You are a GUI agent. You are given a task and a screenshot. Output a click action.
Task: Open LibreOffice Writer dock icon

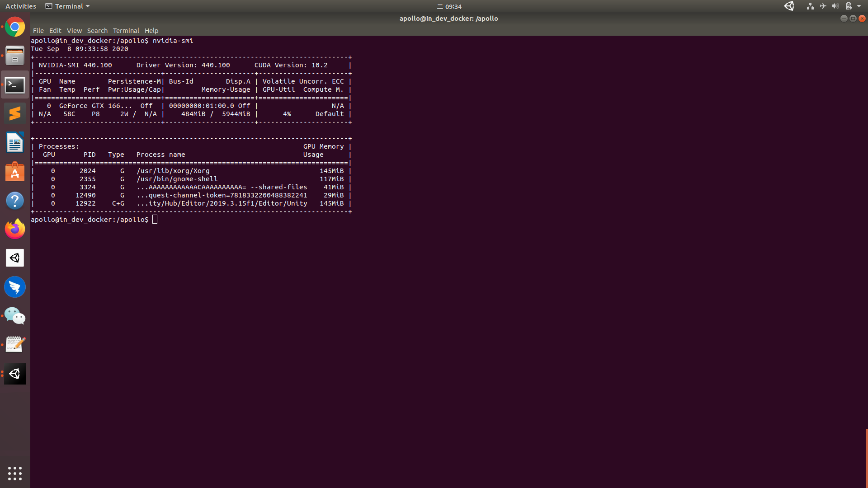tap(15, 143)
